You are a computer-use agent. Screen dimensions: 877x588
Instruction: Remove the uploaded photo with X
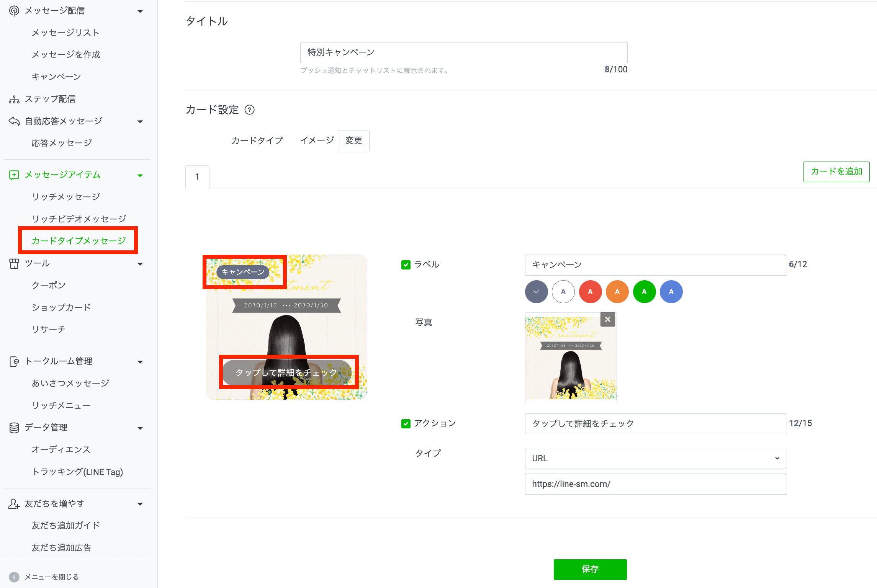(x=607, y=319)
